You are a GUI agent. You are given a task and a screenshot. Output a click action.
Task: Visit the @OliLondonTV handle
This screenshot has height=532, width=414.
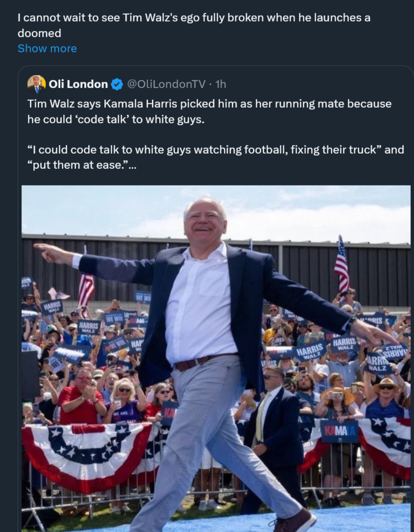166,84
